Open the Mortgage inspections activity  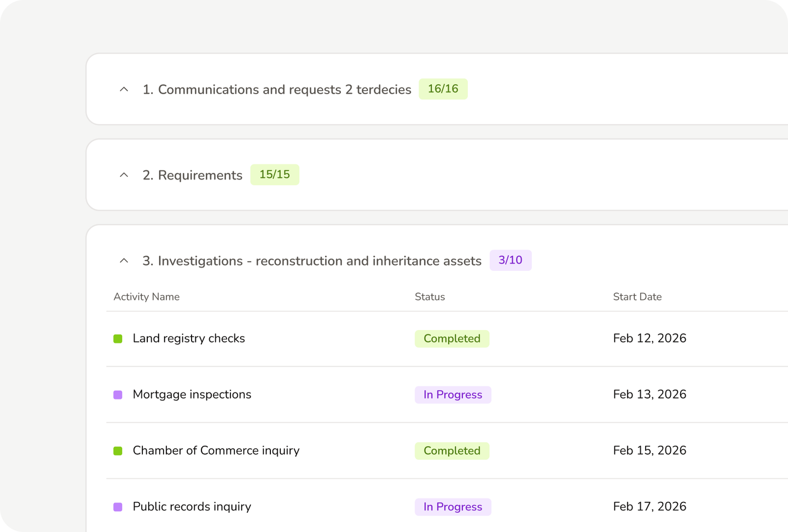pyautogui.click(x=192, y=395)
